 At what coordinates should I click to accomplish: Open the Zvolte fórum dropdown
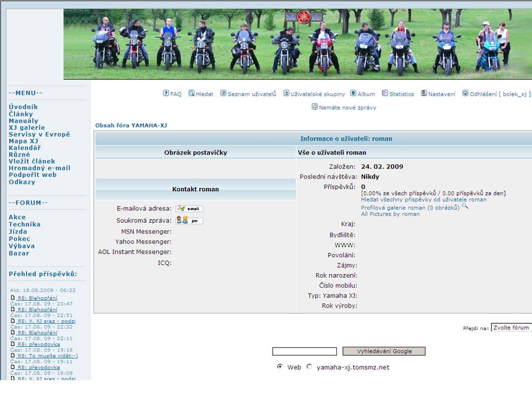tap(511, 328)
